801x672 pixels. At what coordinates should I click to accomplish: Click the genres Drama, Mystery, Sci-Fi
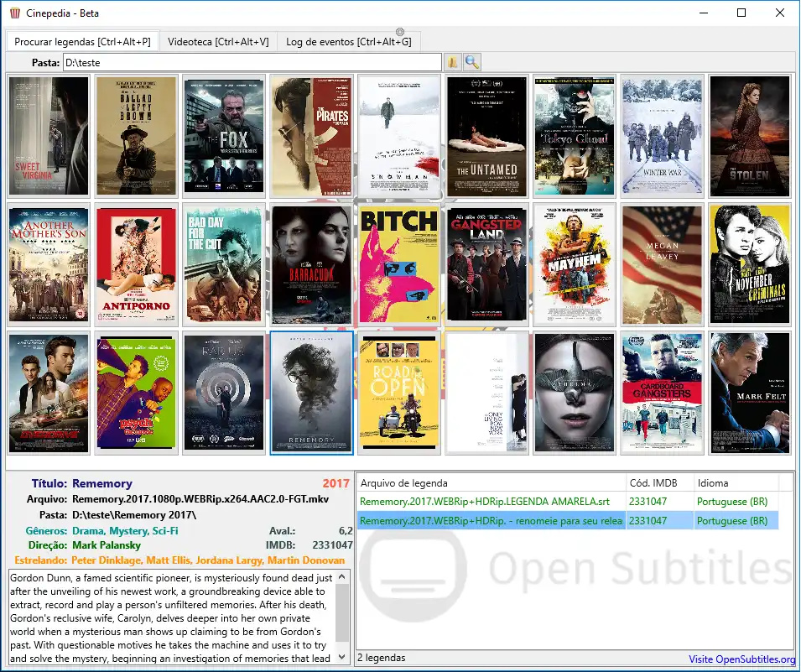125,531
